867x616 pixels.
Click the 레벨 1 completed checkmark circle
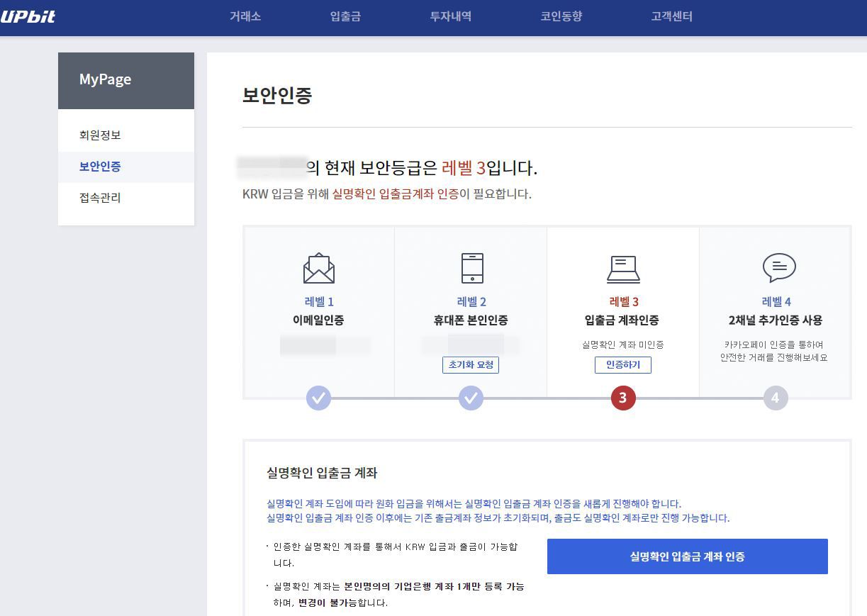point(318,398)
